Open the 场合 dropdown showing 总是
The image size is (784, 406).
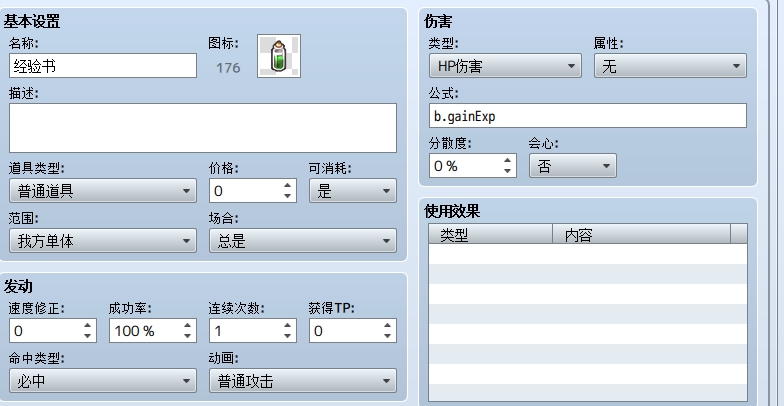[303, 241]
